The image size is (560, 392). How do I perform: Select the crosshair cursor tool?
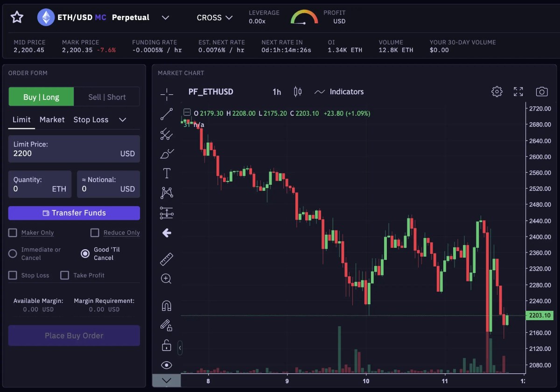point(166,94)
